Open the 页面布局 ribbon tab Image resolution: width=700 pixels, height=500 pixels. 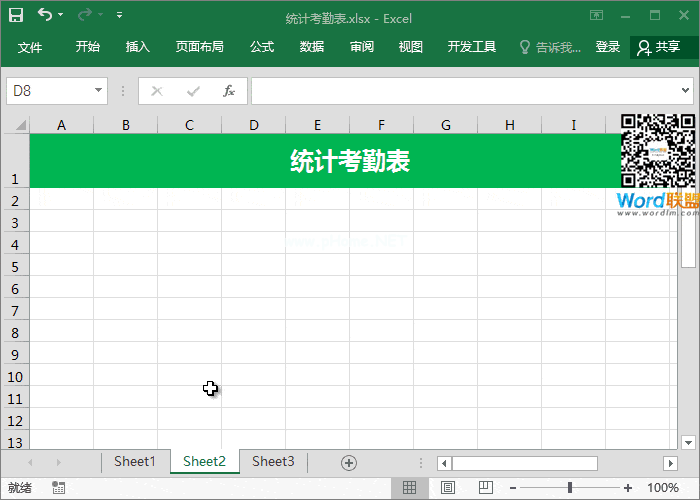coord(200,46)
